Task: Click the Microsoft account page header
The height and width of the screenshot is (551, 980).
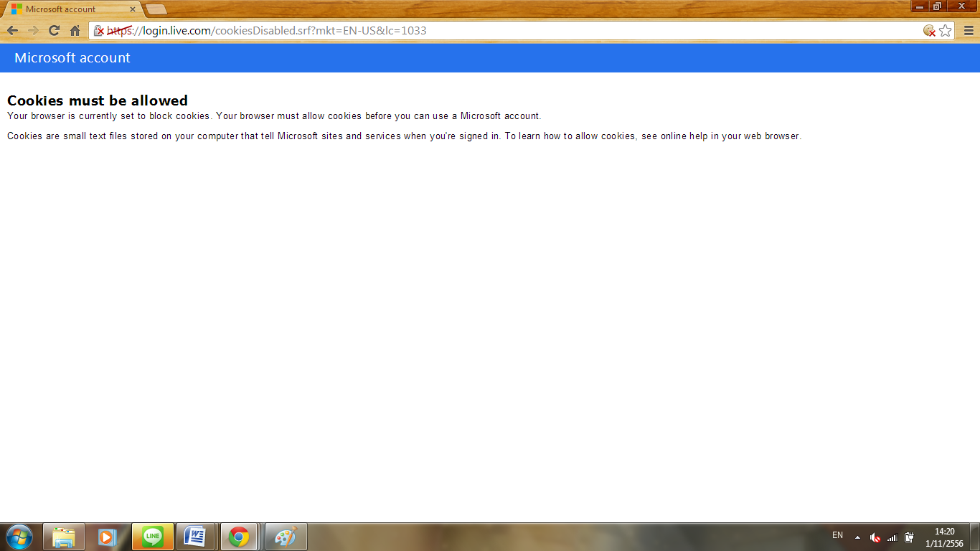Action: click(x=72, y=58)
